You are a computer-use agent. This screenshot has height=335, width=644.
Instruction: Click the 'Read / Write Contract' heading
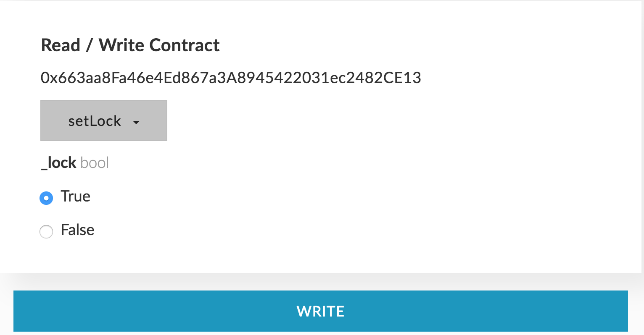130,45
